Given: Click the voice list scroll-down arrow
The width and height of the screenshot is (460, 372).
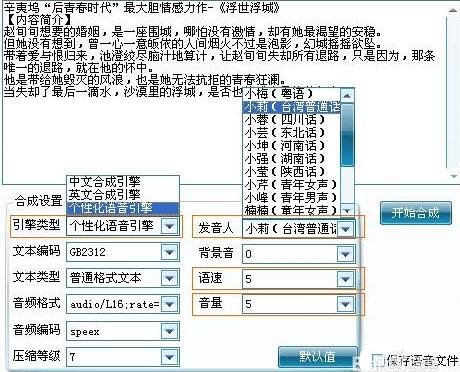Looking at the screenshot, I should (347, 211).
